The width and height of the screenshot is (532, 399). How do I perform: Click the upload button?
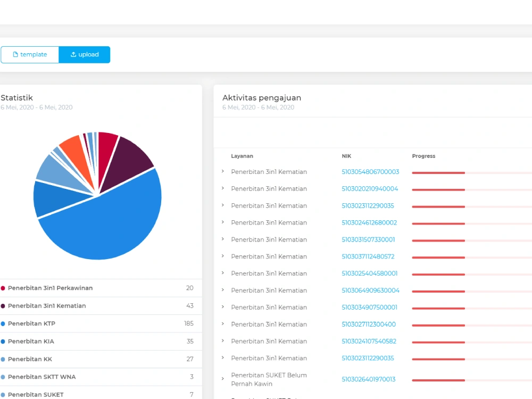click(x=85, y=55)
